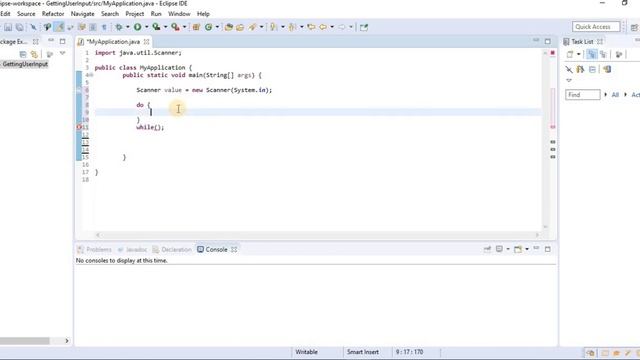Minimize the Console view panel
Screen dimensions: 640x360
coord(536,249)
